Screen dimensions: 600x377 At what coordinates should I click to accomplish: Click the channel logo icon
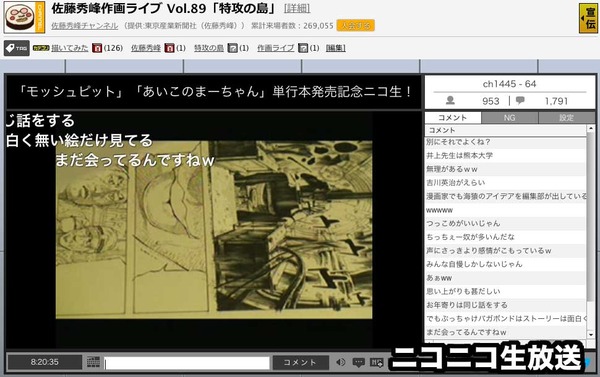pyautogui.click(x=24, y=17)
